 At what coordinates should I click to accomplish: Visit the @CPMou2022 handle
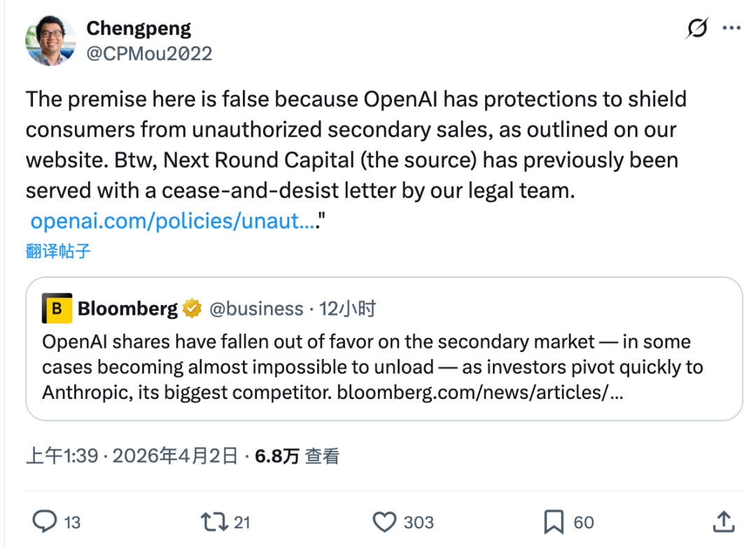tap(148, 53)
